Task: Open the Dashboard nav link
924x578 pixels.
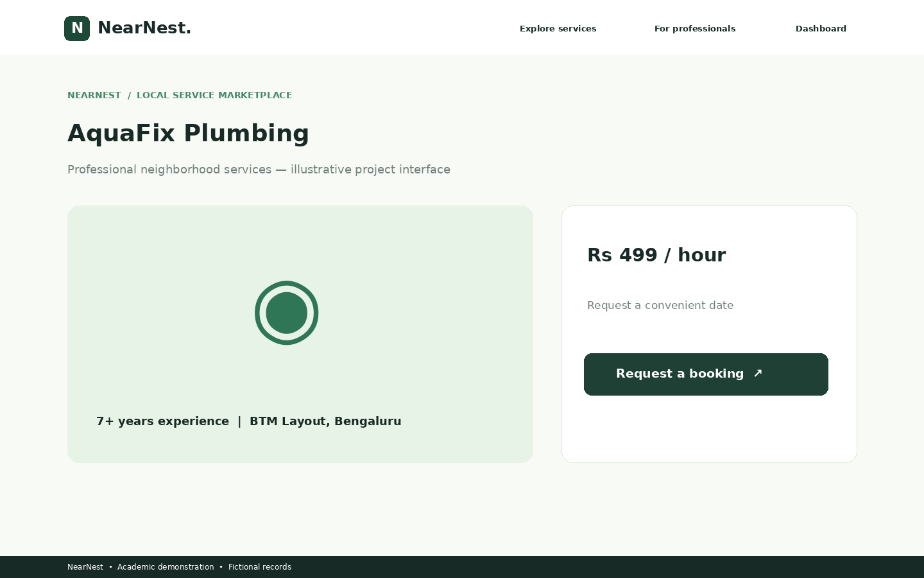Action: coord(821,29)
